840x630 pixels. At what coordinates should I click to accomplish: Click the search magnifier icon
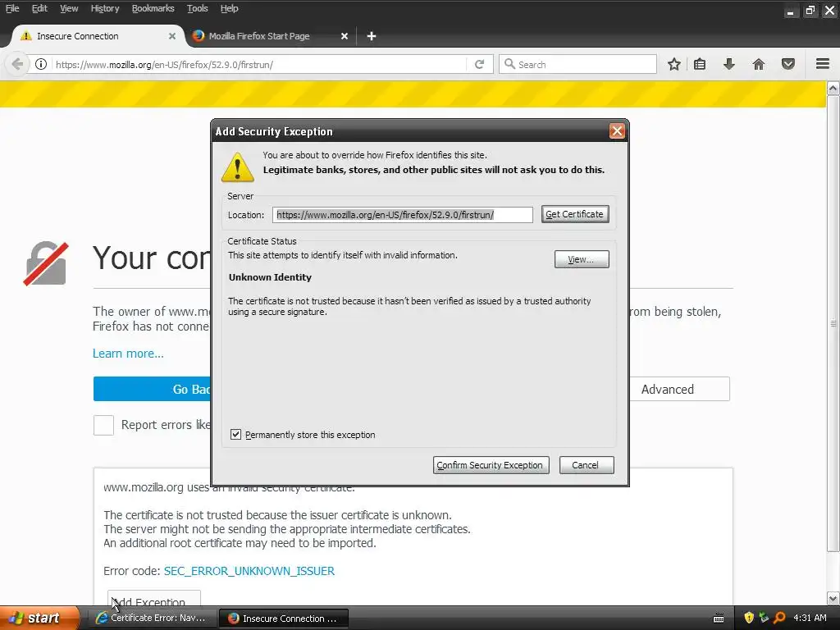coord(509,64)
